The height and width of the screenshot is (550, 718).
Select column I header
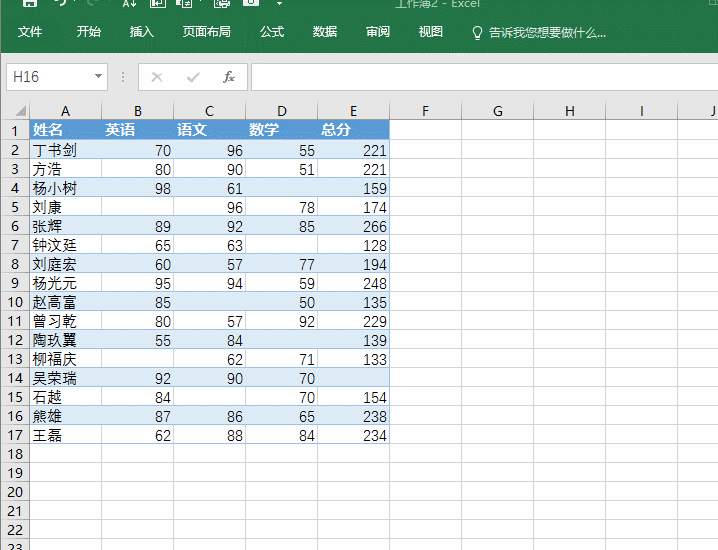pyautogui.click(x=642, y=111)
